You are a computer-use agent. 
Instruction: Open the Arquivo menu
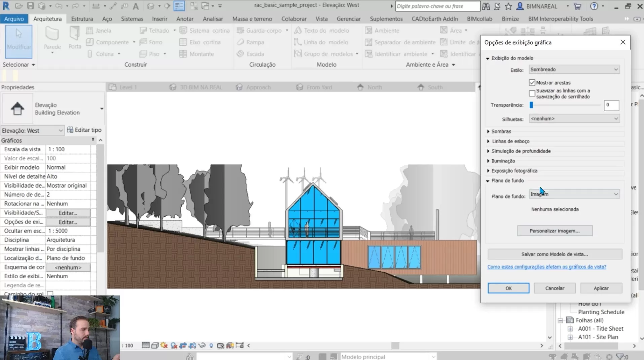point(14,19)
